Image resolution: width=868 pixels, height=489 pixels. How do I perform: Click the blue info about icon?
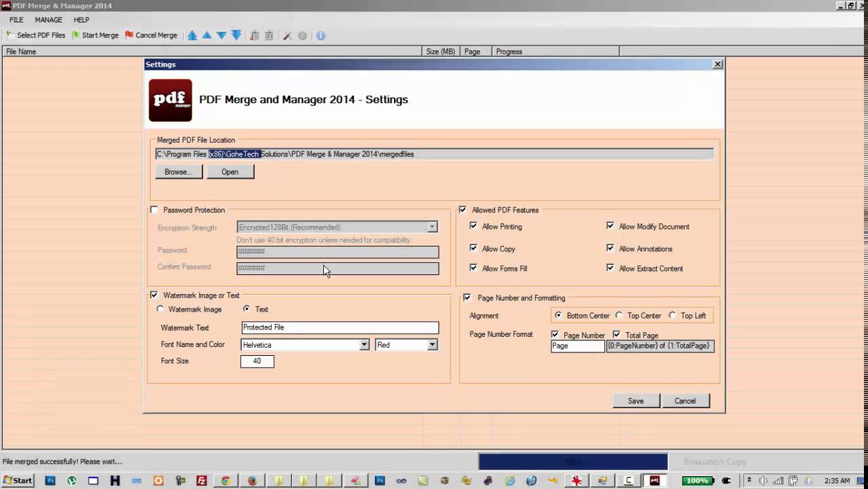[x=321, y=35]
